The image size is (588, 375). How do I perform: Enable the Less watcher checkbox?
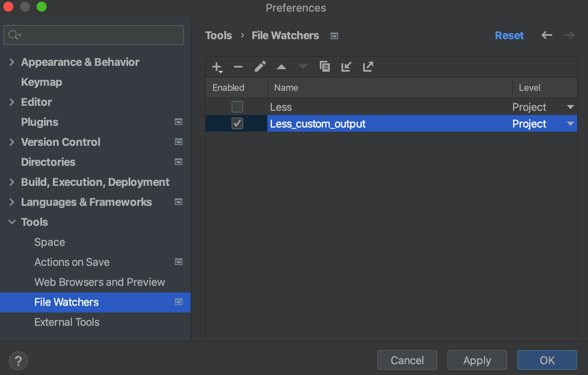(237, 107)
